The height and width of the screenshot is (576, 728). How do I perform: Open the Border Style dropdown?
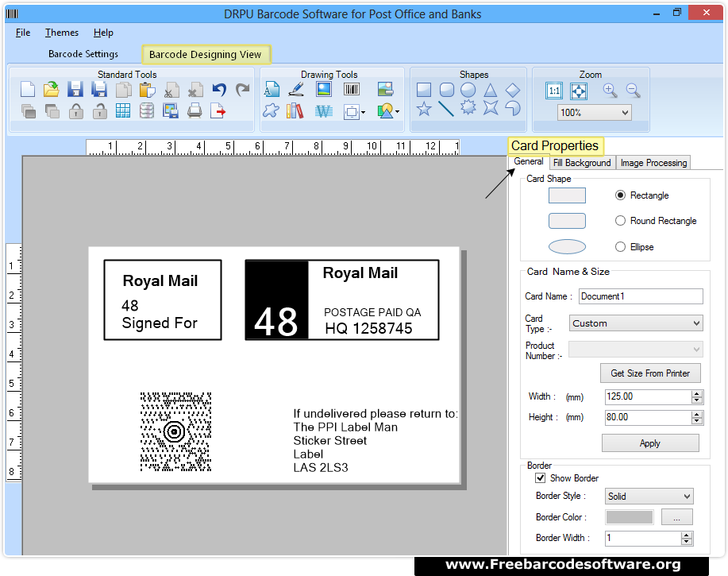[x=649, y=496]
